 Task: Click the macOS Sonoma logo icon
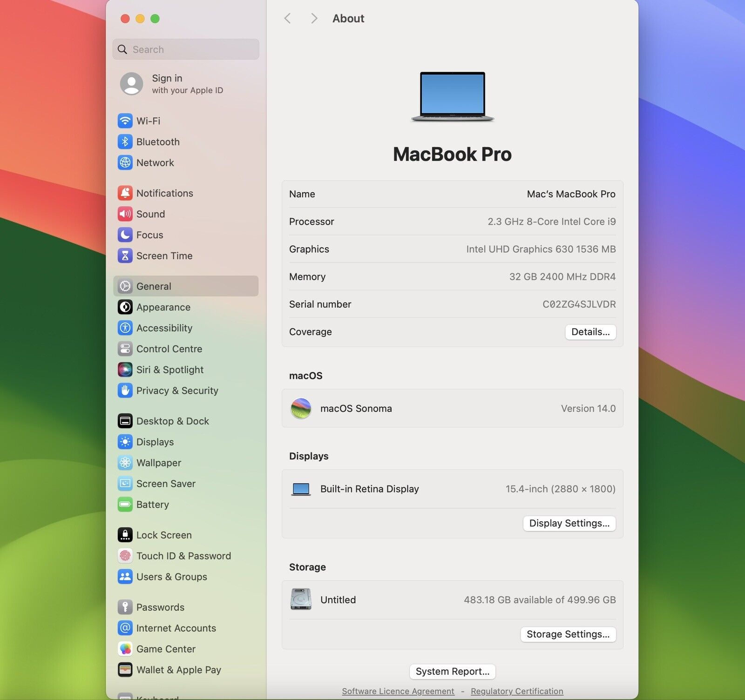pyautogui.click(x=301, y=409)
